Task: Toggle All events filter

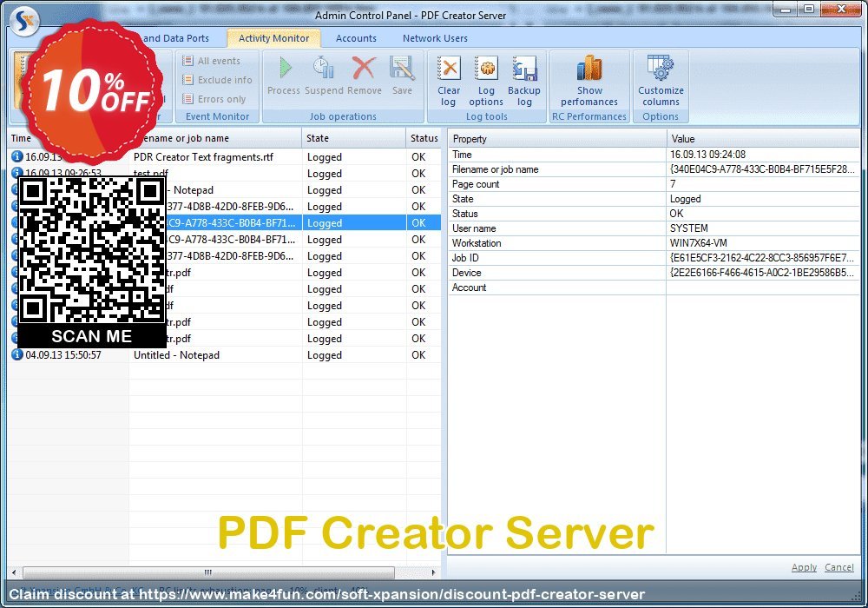Action: click(212, 61)
